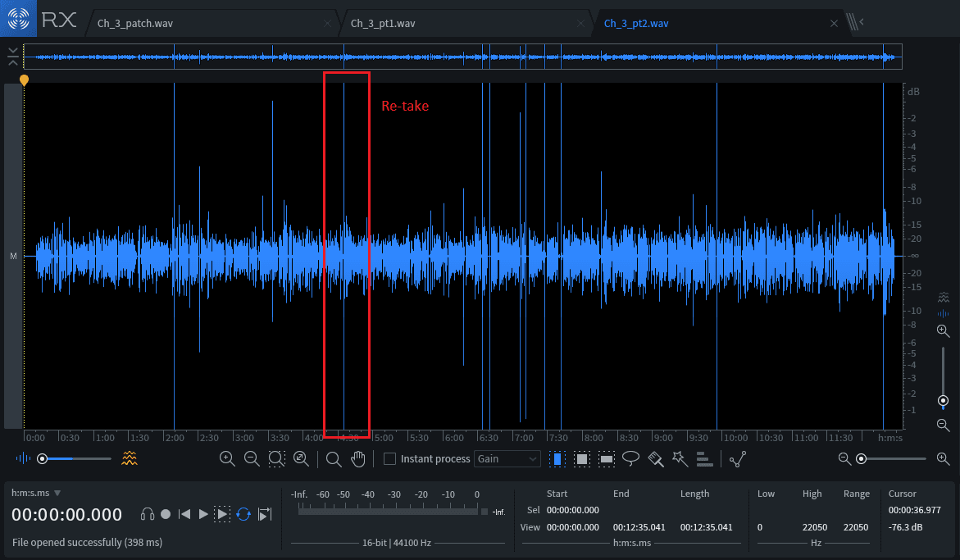Close the Ch_3_pt2.wav tab
960x560 pixels.
834,23
